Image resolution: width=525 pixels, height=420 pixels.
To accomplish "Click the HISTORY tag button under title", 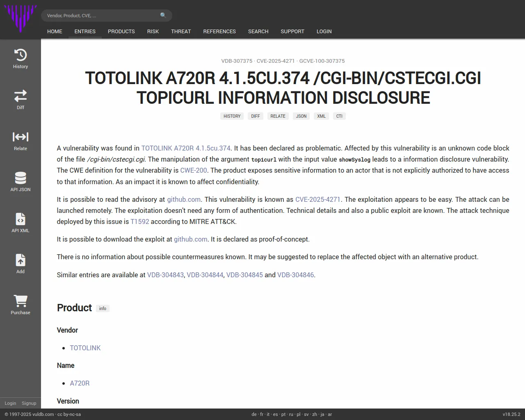I will tap(232, 116).
